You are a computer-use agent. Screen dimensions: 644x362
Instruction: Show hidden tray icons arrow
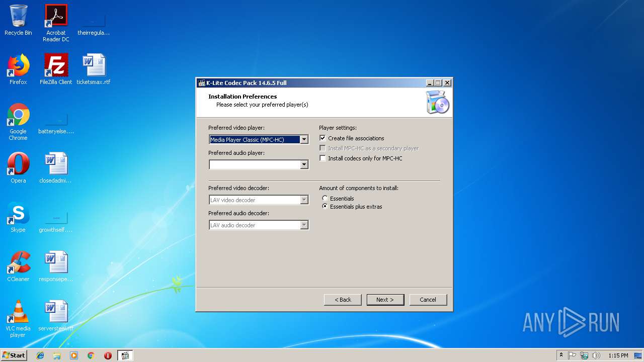[561, 355]
